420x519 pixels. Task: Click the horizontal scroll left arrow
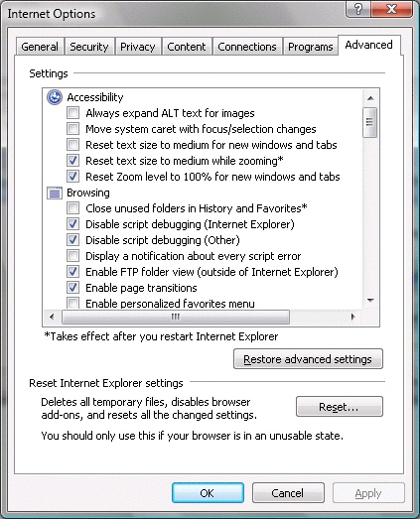point(52,317)
